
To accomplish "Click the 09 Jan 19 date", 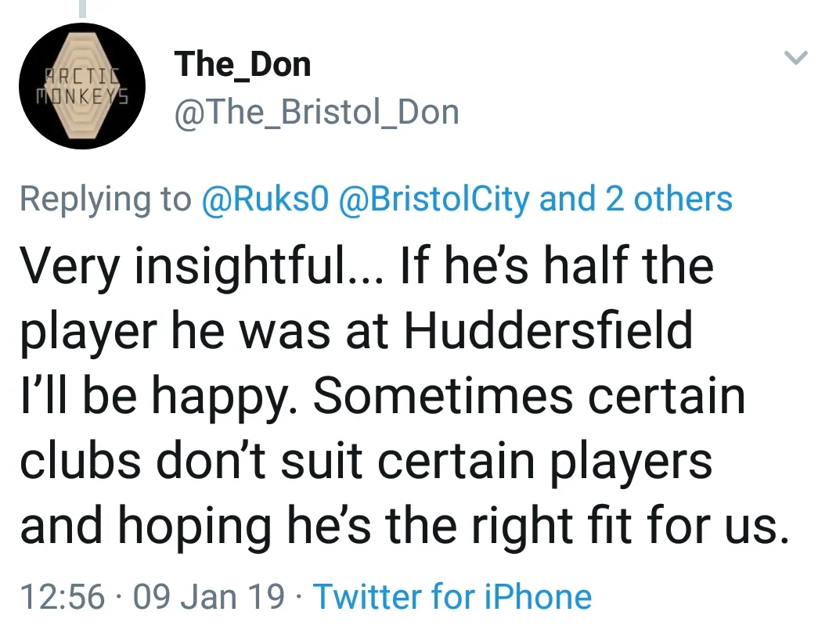I will tap(209, 596).
